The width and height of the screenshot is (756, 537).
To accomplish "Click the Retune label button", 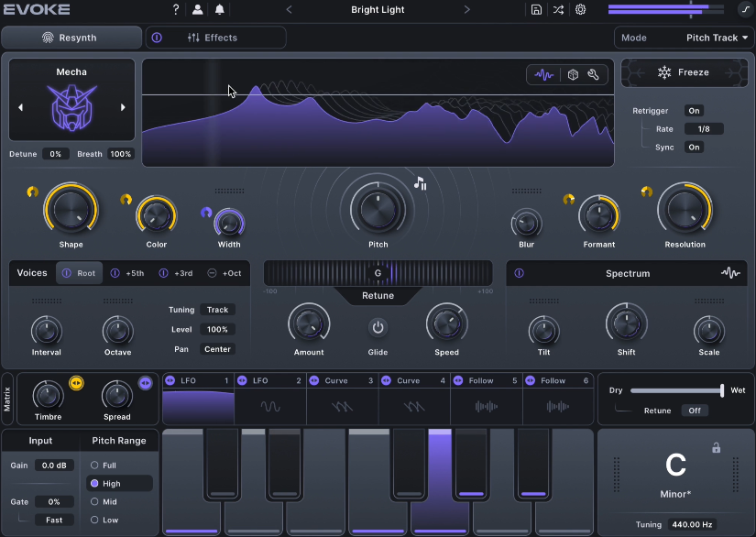I will point(378,295).
